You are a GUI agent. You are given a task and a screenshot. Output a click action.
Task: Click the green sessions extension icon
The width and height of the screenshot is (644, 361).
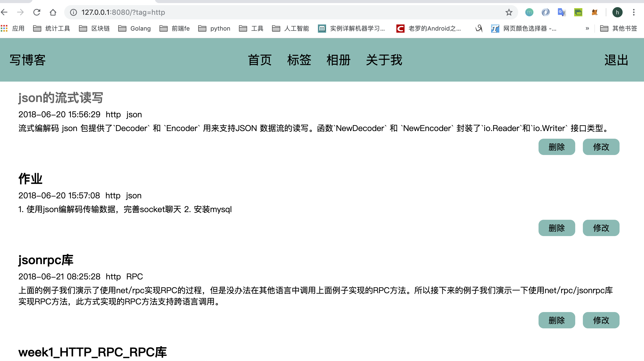coord(578,12)
